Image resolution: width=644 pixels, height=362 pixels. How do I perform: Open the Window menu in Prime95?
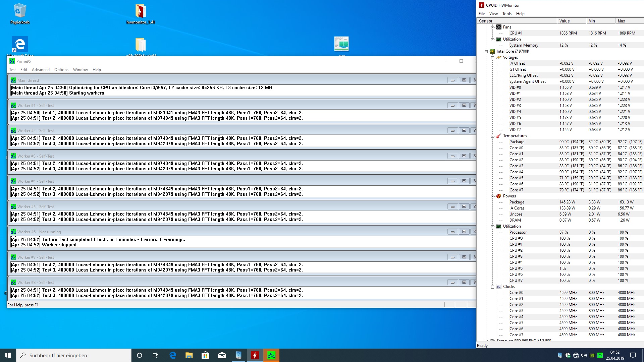tap(80, 70)
